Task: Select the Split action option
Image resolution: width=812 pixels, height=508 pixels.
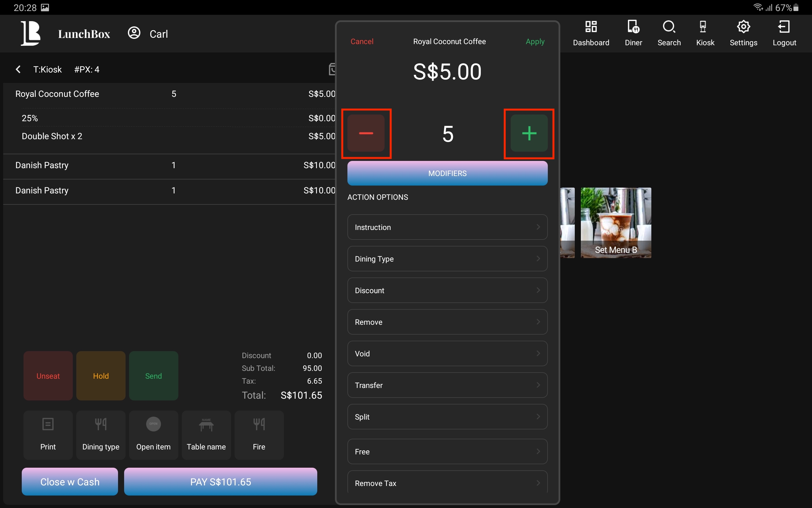Action: point(447,417)
